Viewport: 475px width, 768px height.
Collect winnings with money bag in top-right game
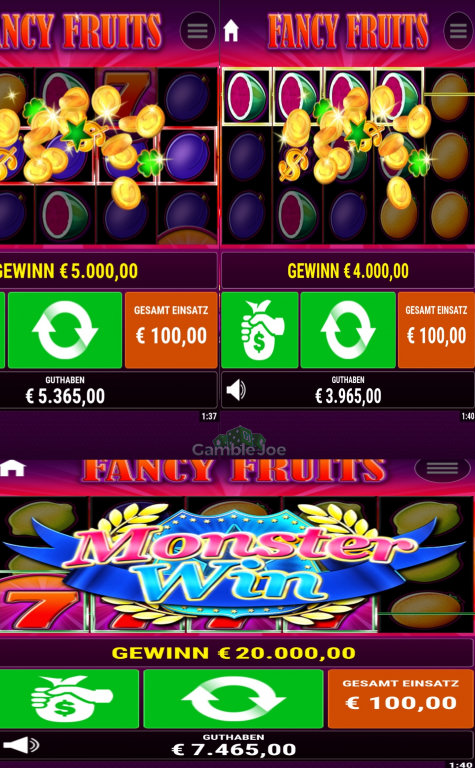pyautogui.click(x=260, y=330)
